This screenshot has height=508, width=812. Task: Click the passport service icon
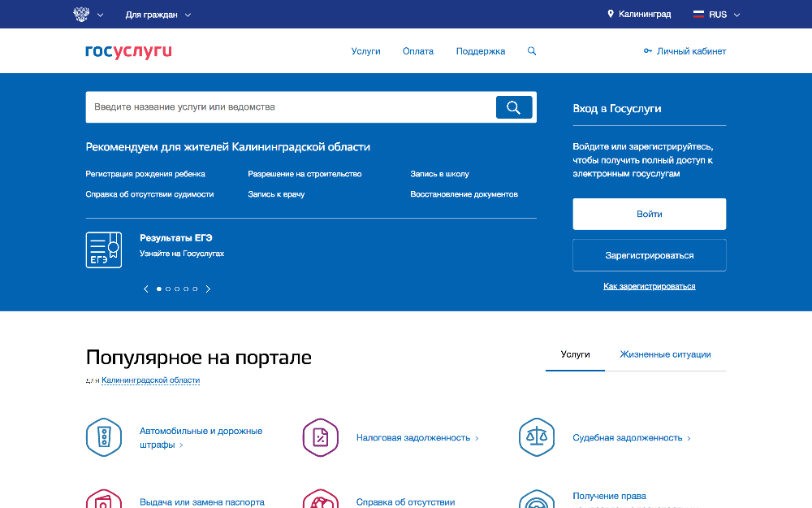point(104,499)
